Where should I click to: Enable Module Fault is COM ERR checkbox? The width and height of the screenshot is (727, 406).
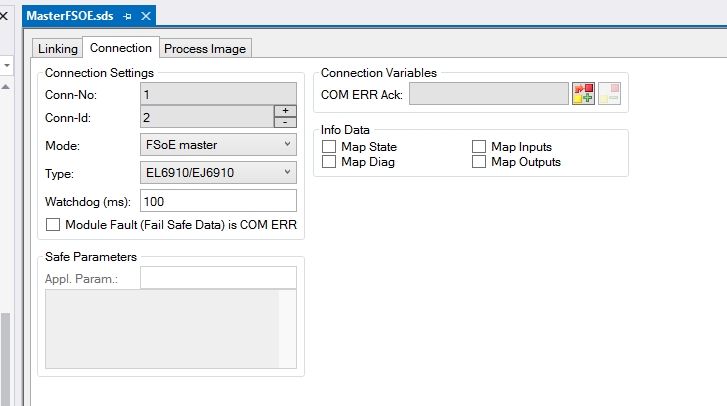tap(53, 224)
